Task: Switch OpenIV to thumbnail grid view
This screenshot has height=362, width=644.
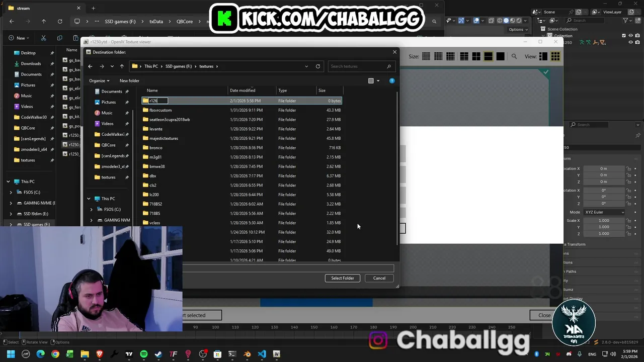Action: pos(555,56)
